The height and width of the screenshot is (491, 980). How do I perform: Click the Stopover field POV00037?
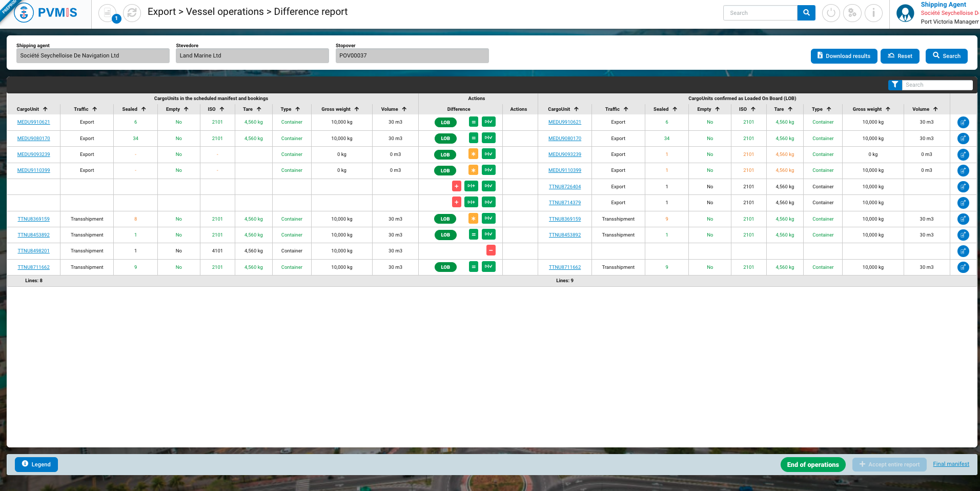click(412, 55)
